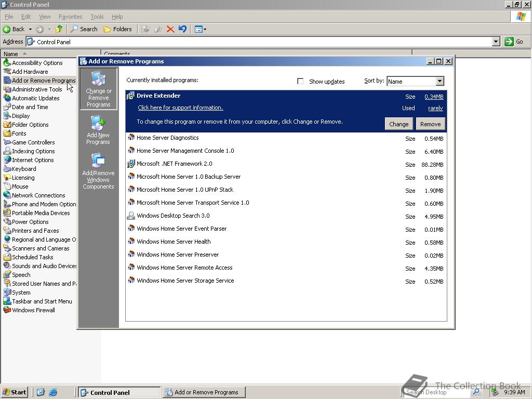Open Add/Remove Windows Components sidebar icon
Viewport: 532px width, 399px height.
pyautogui.click(x=98, y=171)
